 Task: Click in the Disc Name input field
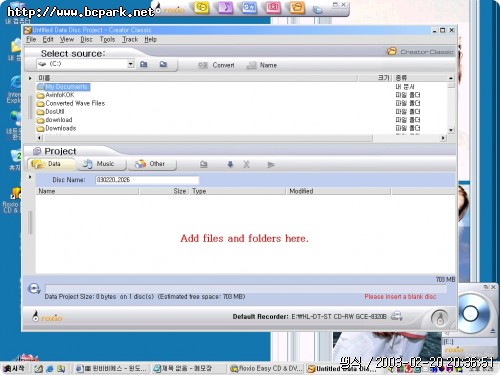147,180
